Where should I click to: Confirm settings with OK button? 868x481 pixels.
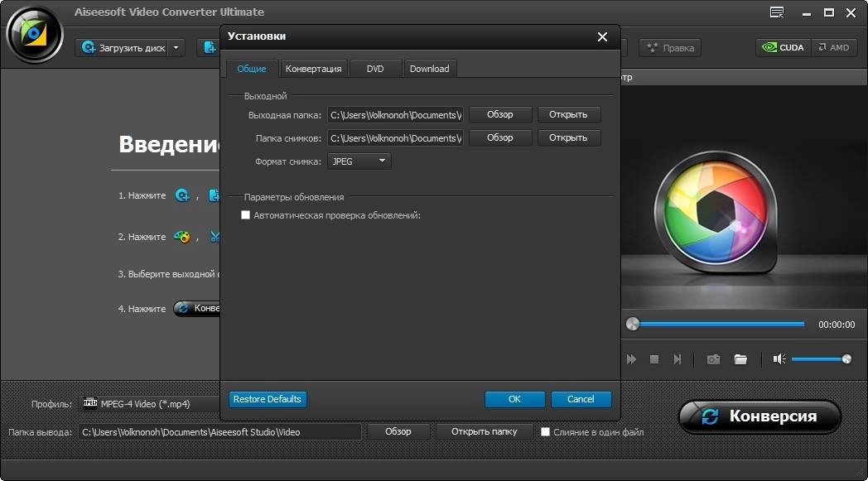coord(515,399)
